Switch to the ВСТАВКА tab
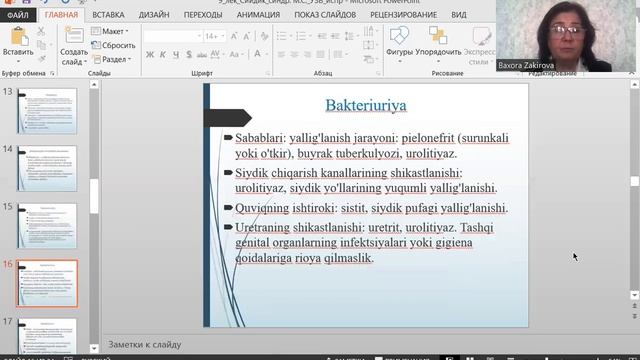The height and width of the screenshot is (360, 640). click(x=108, y=15)
